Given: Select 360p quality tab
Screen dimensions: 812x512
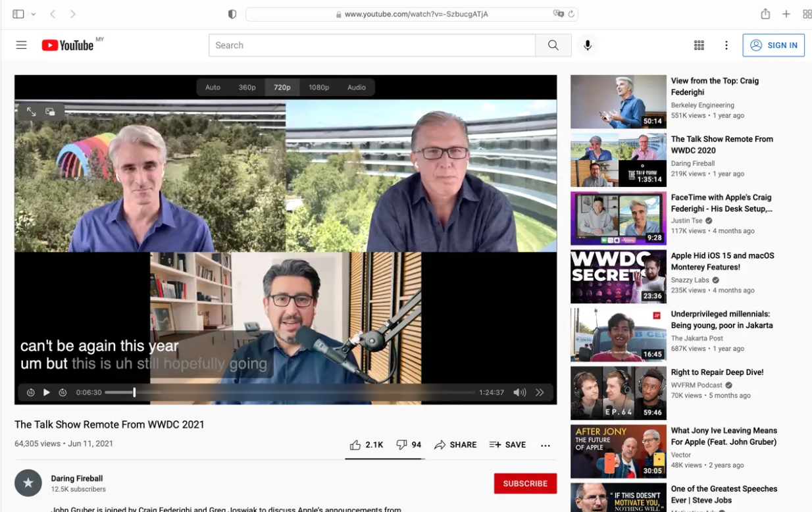Looking at the screenshot, I should coord(247,88).
